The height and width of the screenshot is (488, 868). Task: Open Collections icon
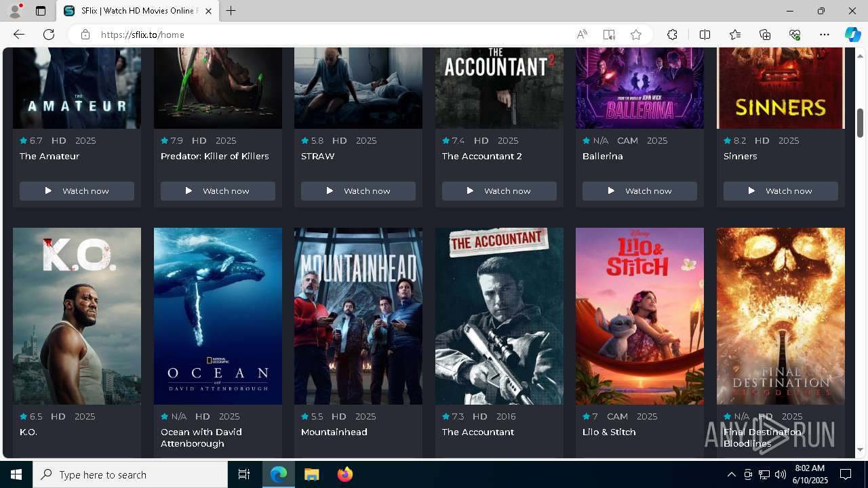765,35
